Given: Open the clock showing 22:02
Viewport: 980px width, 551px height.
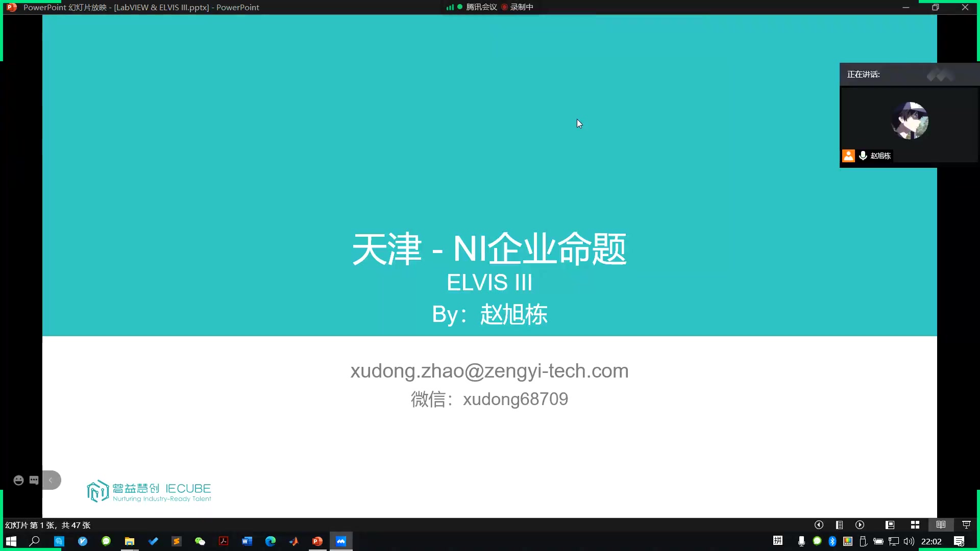Looking at the screenshot, I should pos(932,541).
